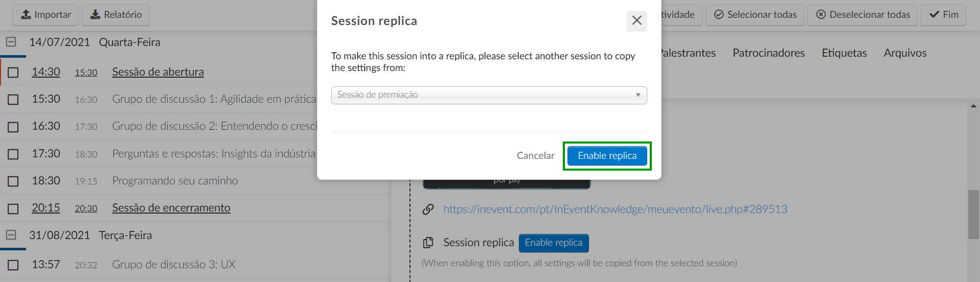This screenshot has height=282, width=980.
Task: Click the chain link icon beside live URL
Action: tap(428, 209)
